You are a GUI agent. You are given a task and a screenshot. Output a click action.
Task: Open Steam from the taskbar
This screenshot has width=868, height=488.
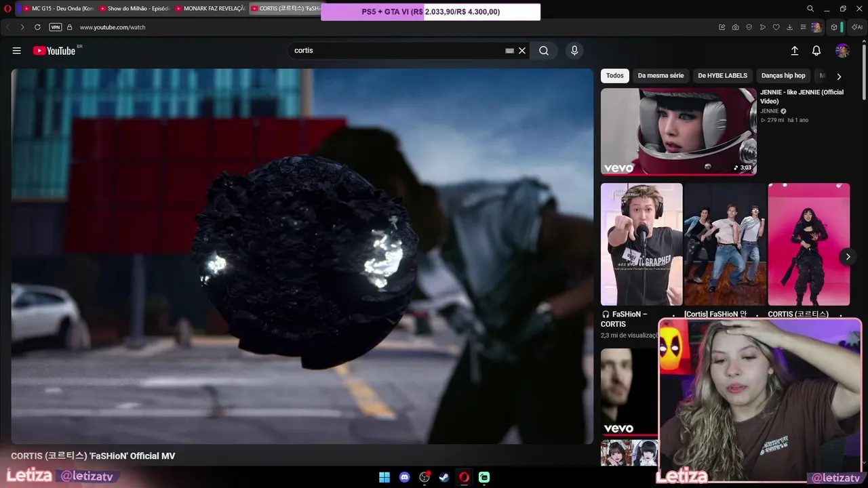point(444,477)
